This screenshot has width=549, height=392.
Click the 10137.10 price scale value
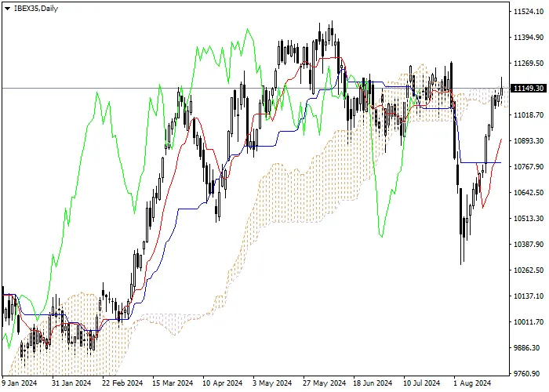tap(529, 296)
